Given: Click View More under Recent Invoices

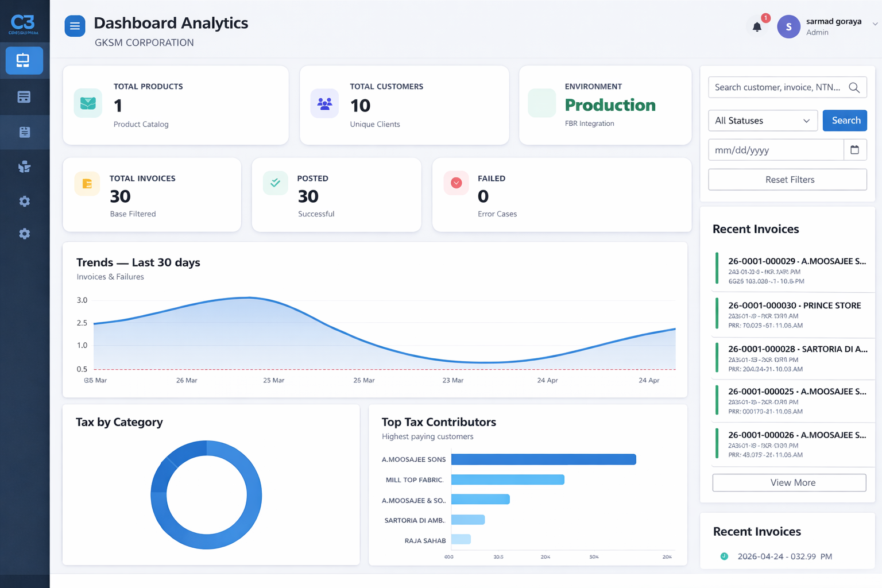Looking at the screenshot, I should click(x=789, y=483).
